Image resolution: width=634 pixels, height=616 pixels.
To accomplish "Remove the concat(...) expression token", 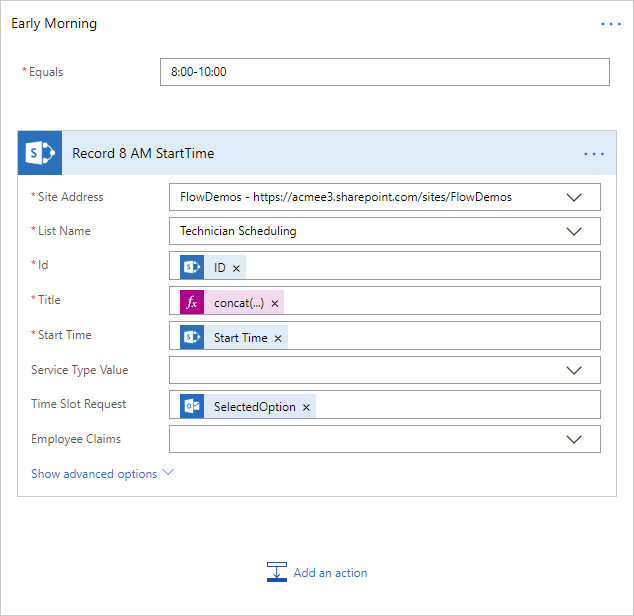I will 275,303.
